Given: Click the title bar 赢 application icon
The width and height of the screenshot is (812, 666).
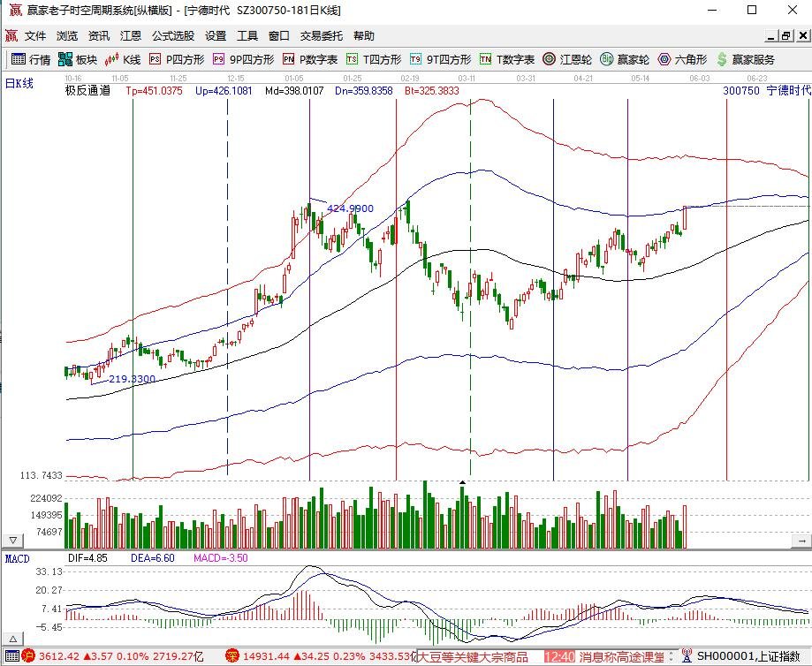Looking at the screenshot, I should click(16, 10).
